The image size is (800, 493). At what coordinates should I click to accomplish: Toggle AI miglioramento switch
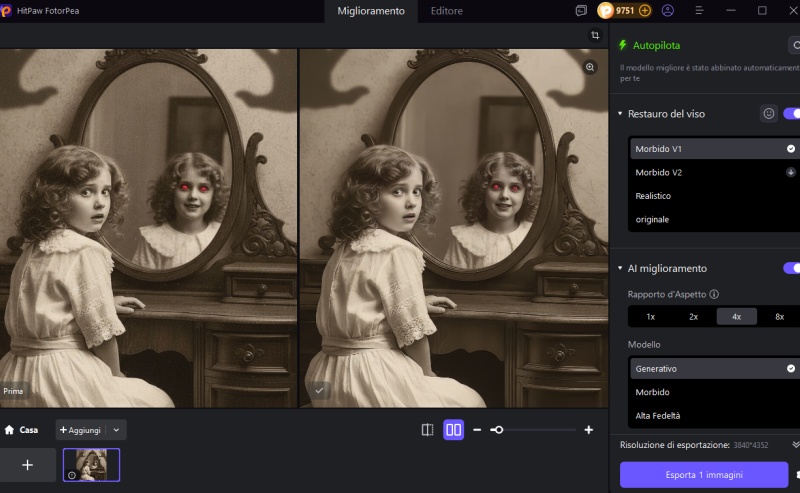[792, 268]
